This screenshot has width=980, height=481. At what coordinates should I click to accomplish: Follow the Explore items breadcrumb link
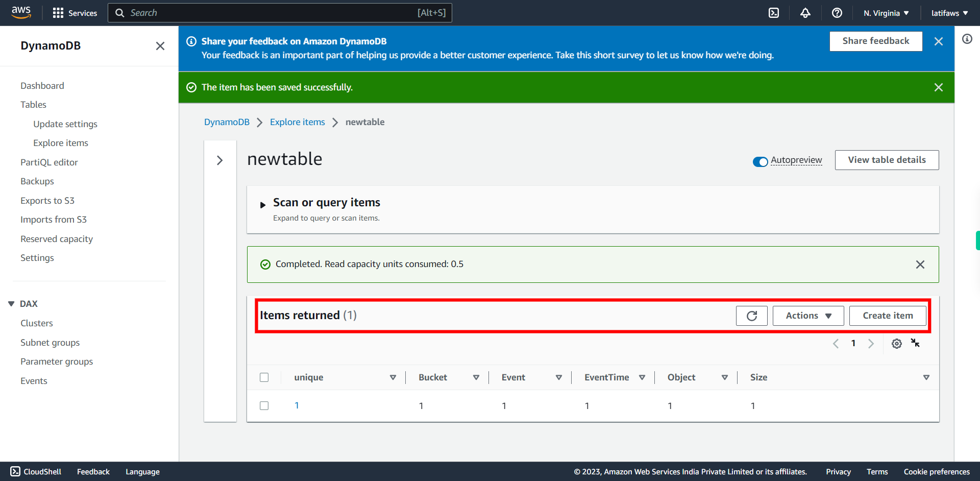(x=298, y=122)
